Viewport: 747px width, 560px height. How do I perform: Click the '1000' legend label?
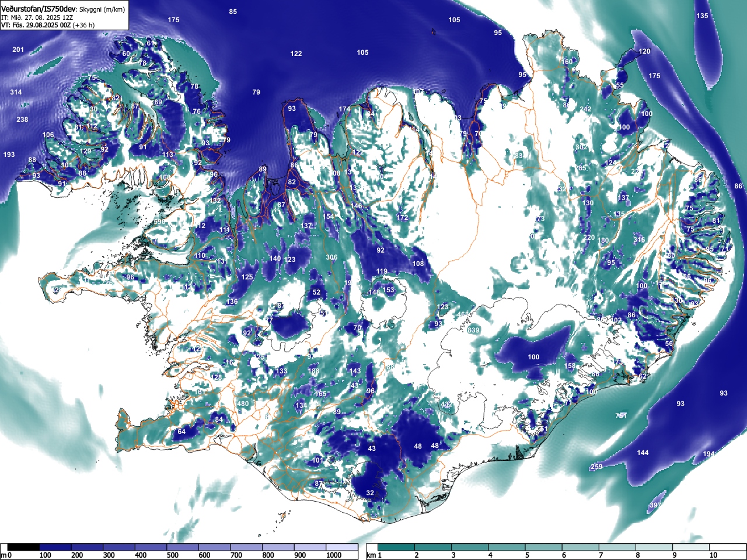click(x=334, y=555)
